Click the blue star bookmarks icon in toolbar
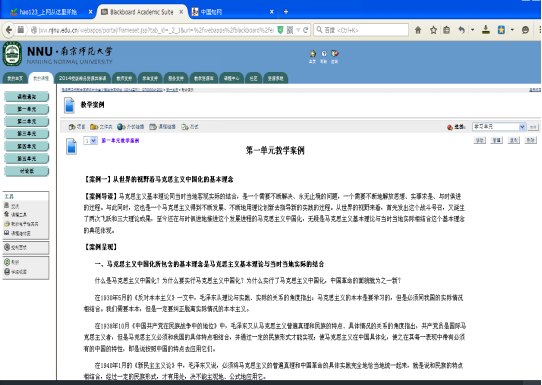542x385 pixels. pos(501,30)
